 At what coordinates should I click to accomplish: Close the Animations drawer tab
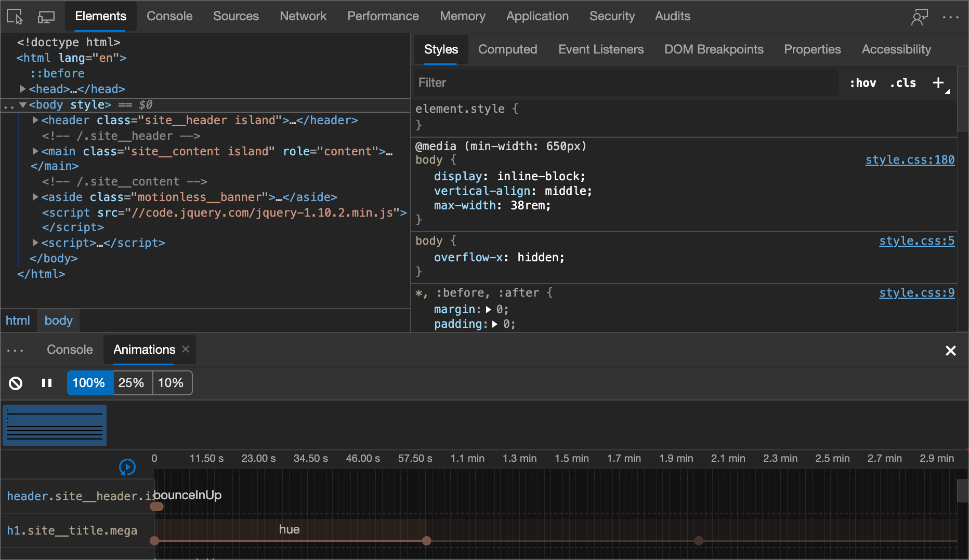pyautogui.click(x=186, y=350)
